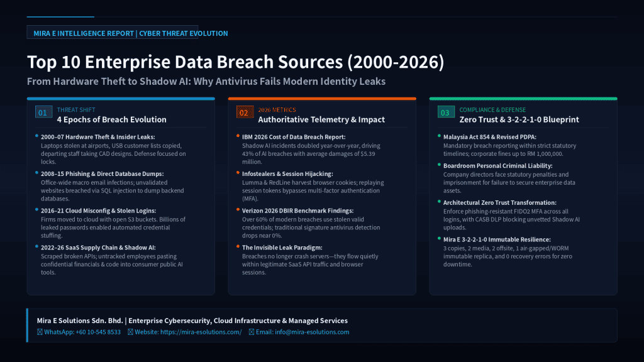
Task: Click the WhatsApp icon in footer
Action: coord(40,332)
